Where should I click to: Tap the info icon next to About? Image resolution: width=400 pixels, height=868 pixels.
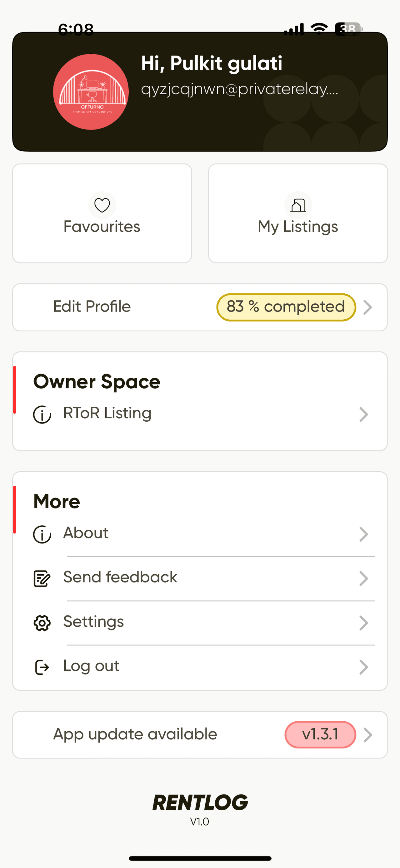(42, 534)
